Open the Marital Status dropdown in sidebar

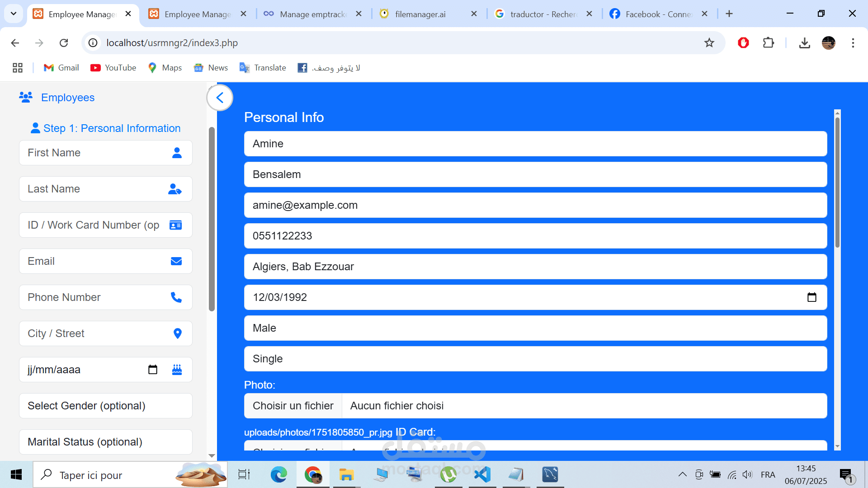(106, 442)
